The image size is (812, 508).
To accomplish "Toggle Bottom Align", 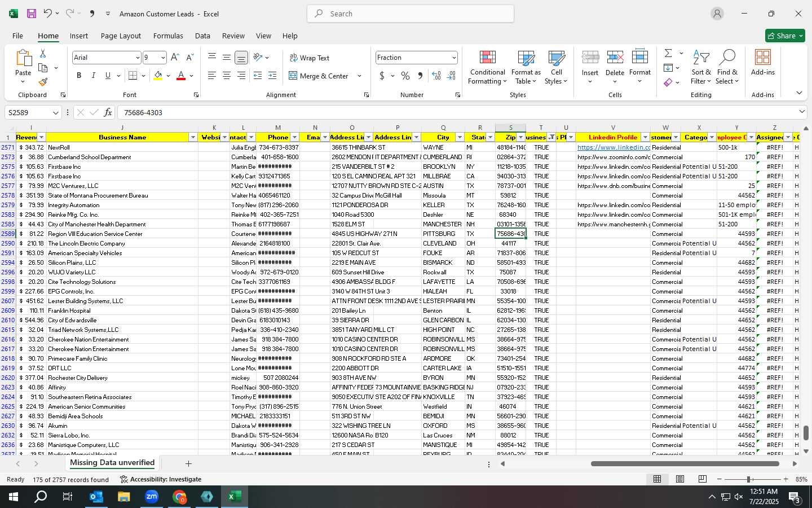I will (241, 58).
